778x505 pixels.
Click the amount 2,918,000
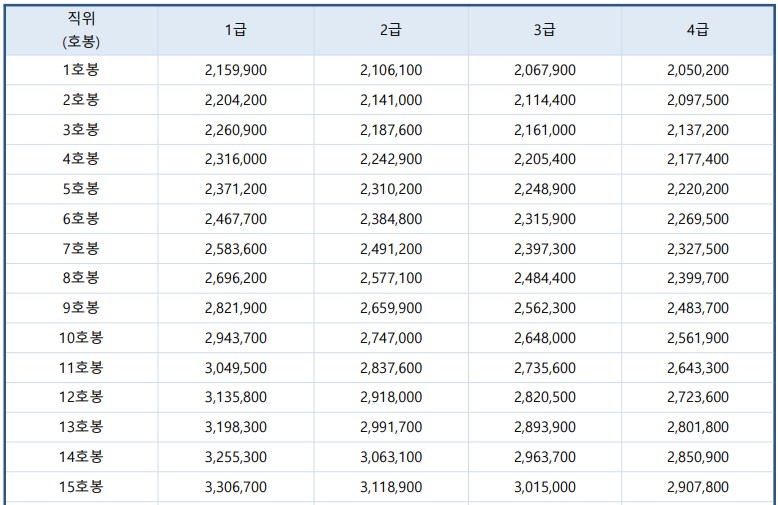coord(391,397)
